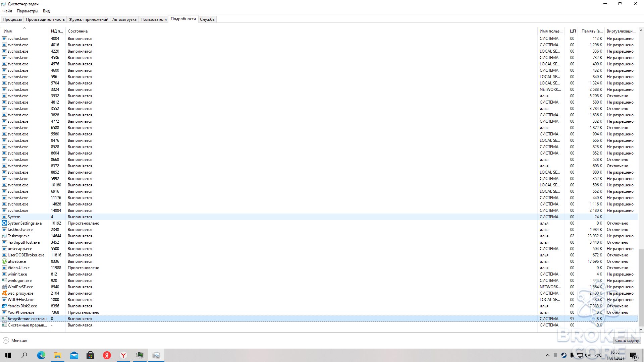Click the Taskmgr.exe icon in list
Image resolution: width=644 pixels, height=362 pixels.
4,236
